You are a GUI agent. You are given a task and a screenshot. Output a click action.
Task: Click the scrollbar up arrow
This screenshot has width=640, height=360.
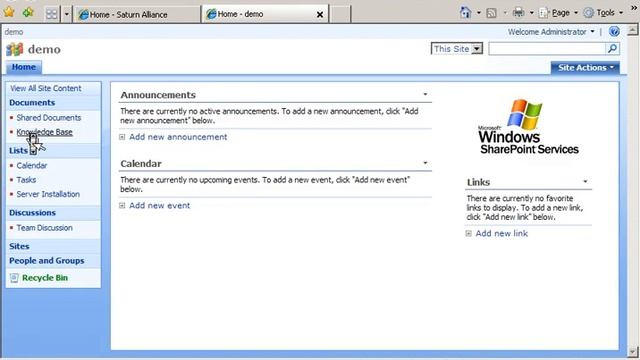(x=633, y=30)
